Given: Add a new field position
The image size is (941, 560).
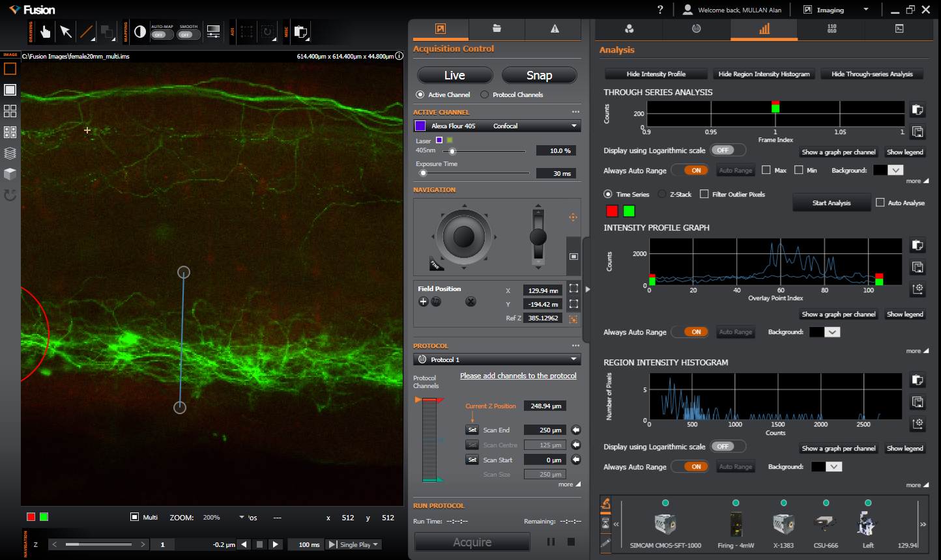Looking at the screenshot, I should click(x=423, y=301).
